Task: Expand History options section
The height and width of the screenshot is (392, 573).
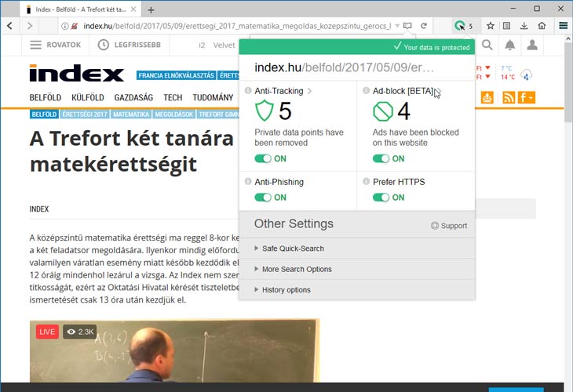Action: click(x=357, y=290)
